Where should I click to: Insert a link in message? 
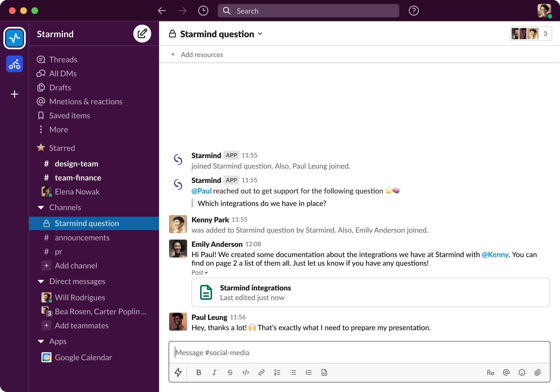[262, 372]
